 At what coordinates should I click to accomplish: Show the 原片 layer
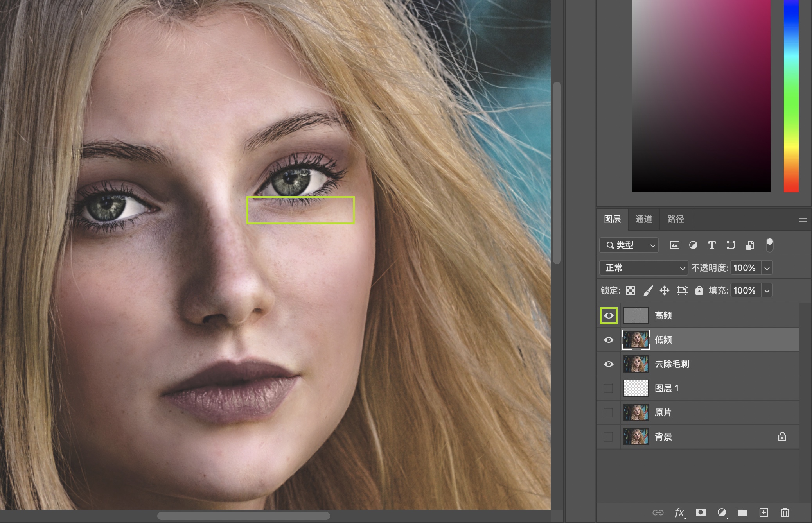coord(608,412)
